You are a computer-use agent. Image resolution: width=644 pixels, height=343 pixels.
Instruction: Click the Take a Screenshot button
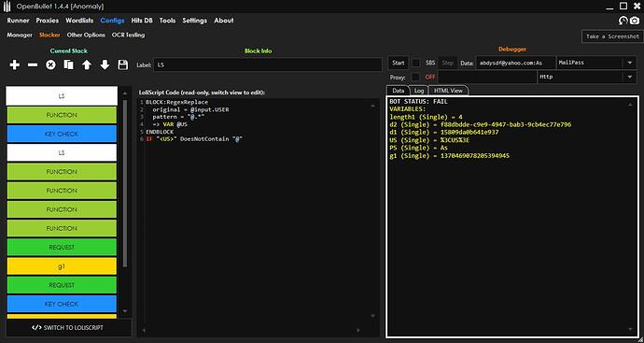[612, 36]
